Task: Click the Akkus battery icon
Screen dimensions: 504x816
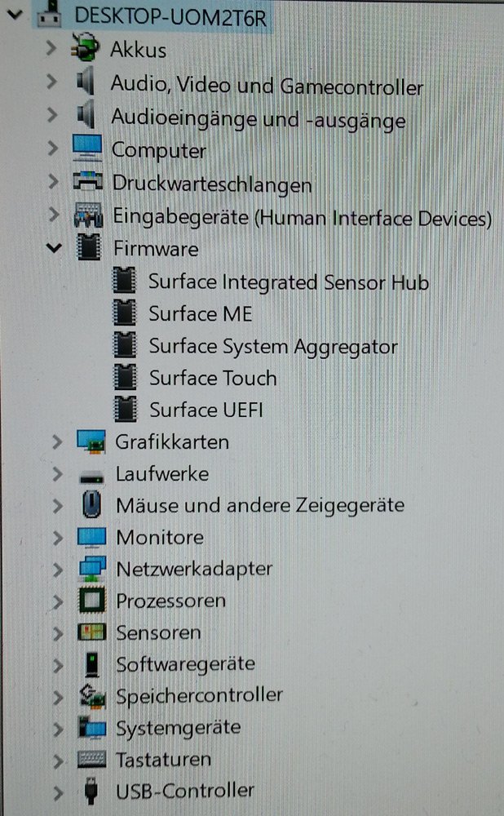Action: click(86, 50)
